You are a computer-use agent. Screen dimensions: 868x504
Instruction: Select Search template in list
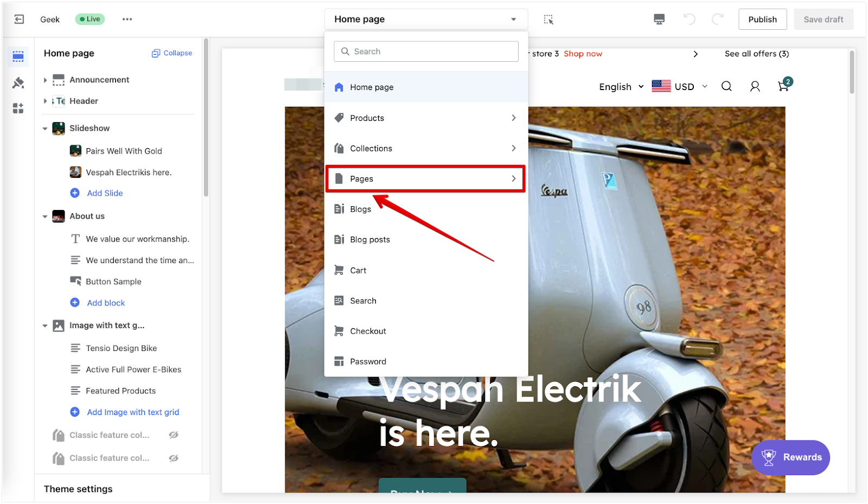(426, 301)
